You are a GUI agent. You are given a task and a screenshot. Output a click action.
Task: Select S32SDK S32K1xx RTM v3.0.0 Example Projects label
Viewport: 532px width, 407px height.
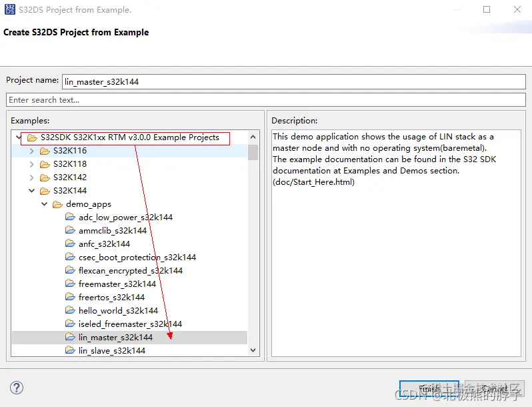(x=129, y=137)
